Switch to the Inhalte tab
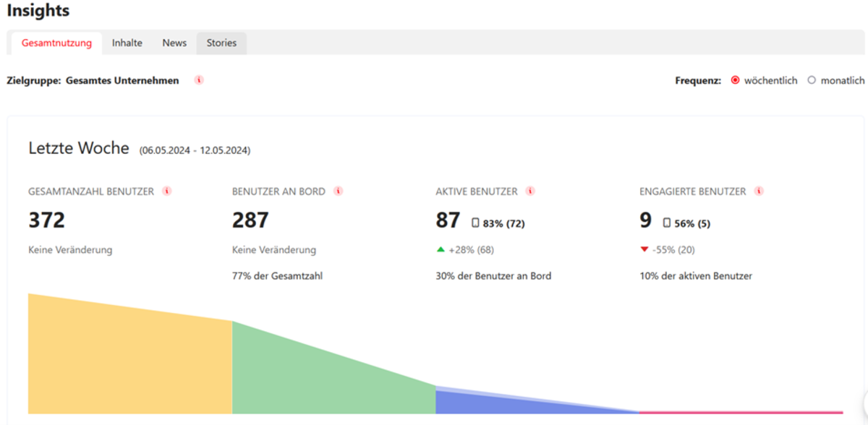Viewport: 868px width, 425px height. point(127,43)
